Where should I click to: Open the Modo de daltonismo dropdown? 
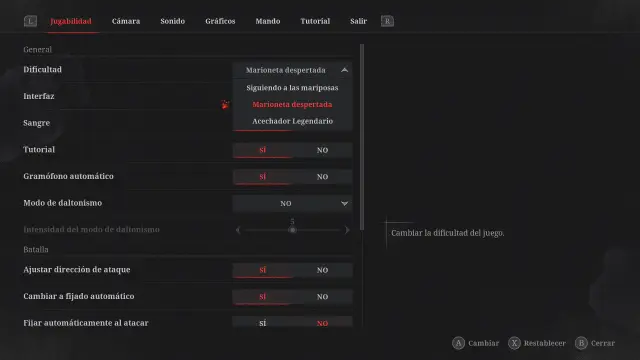(292, 203)
